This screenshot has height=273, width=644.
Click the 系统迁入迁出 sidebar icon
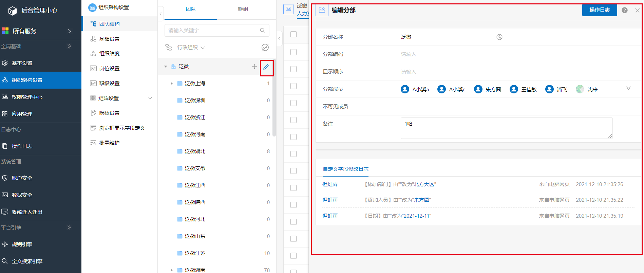click(x=5, y=212)
